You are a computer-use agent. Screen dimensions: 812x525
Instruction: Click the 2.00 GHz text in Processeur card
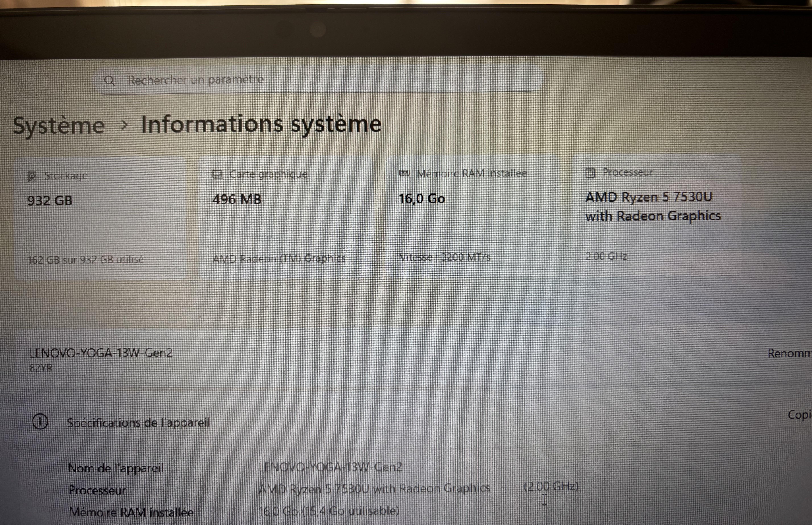point(606,256)
